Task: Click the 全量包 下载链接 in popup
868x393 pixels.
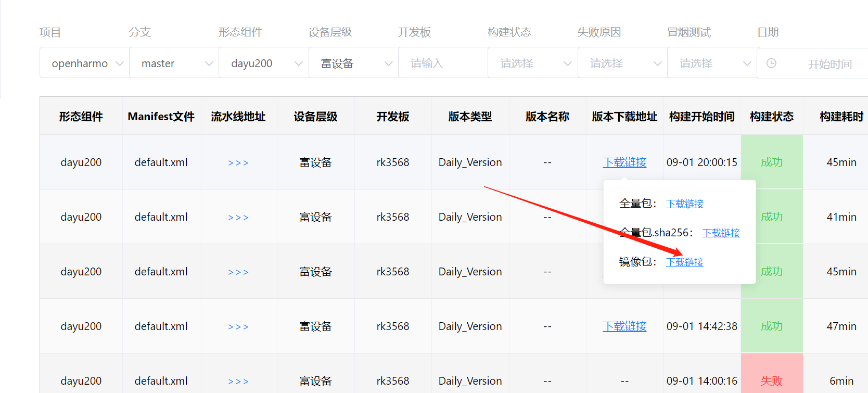Action: coord(685,204)
